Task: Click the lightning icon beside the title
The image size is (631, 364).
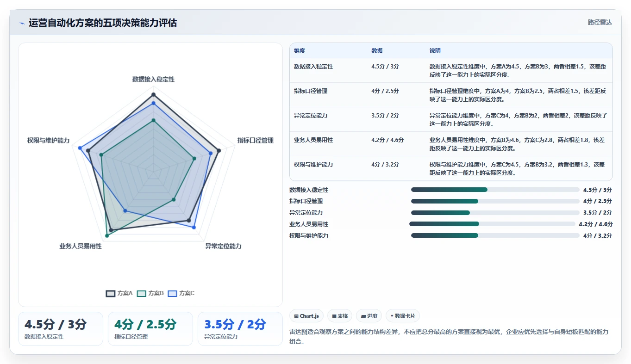Action: point(22,23)
